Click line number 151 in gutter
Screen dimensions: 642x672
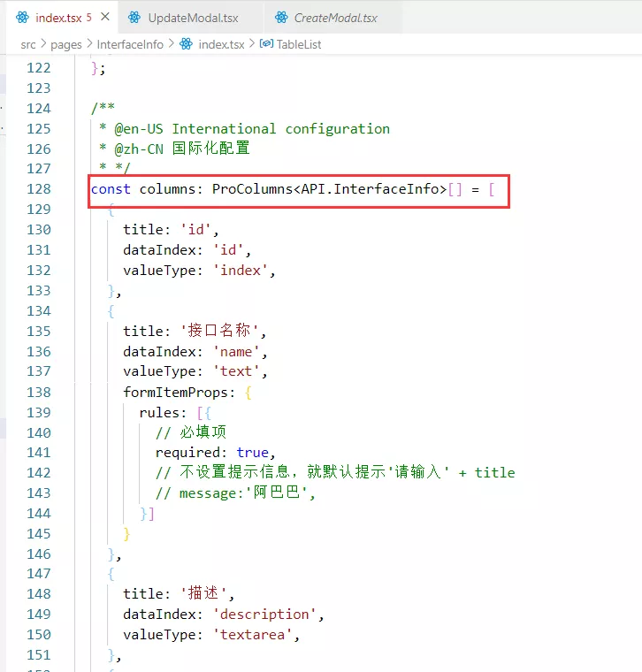pyautogui.click(x=39, y=655)
